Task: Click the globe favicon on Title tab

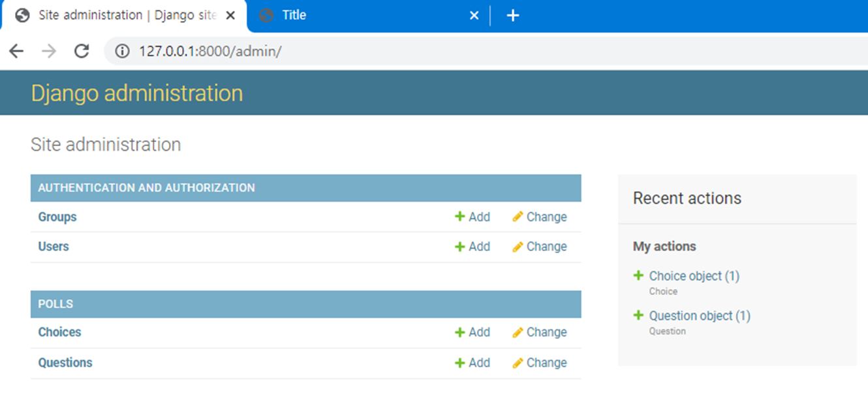Action: 266,15
